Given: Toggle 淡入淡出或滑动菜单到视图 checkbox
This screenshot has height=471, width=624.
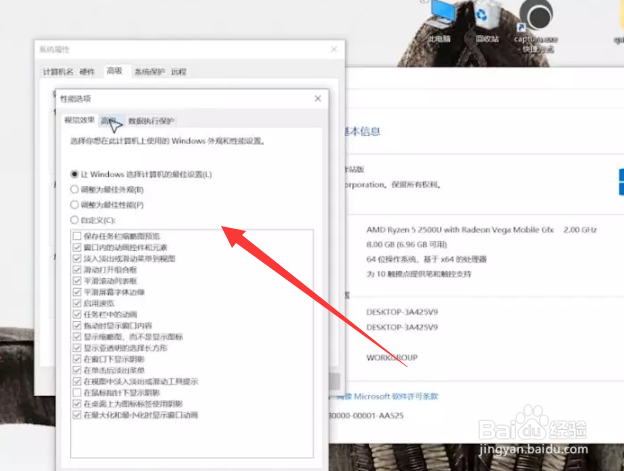Looking at the screenshot, I should click(77, 259).
